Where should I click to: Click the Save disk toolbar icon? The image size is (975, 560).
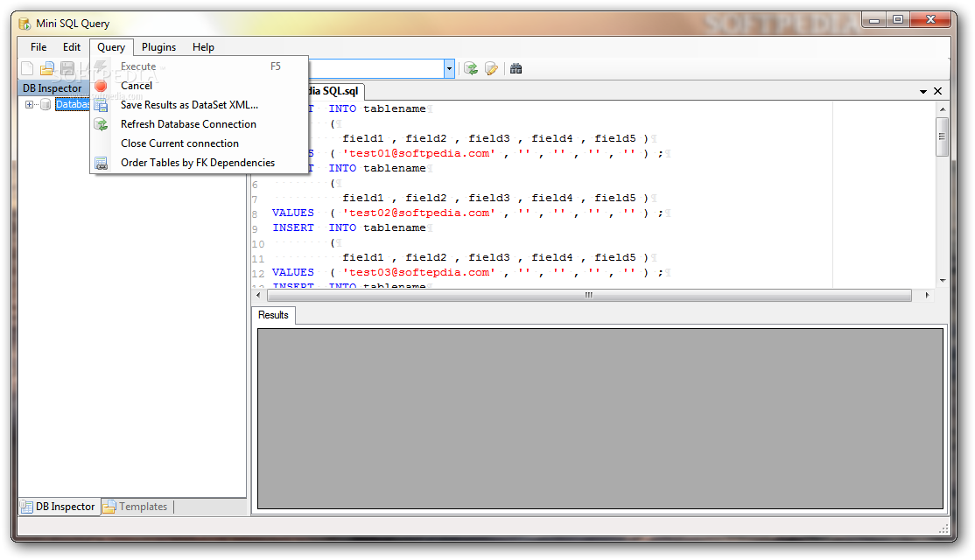67,68
